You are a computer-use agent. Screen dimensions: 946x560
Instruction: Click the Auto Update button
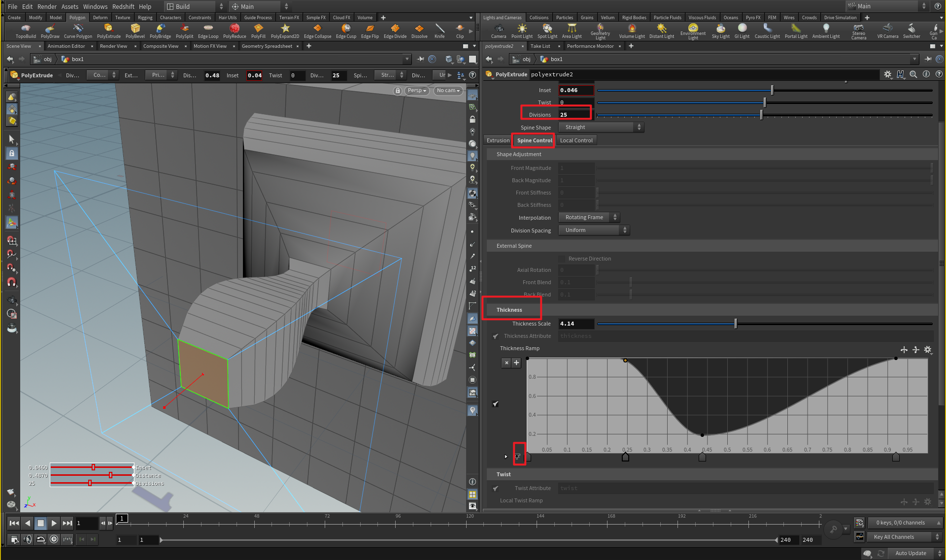(910, 553)
